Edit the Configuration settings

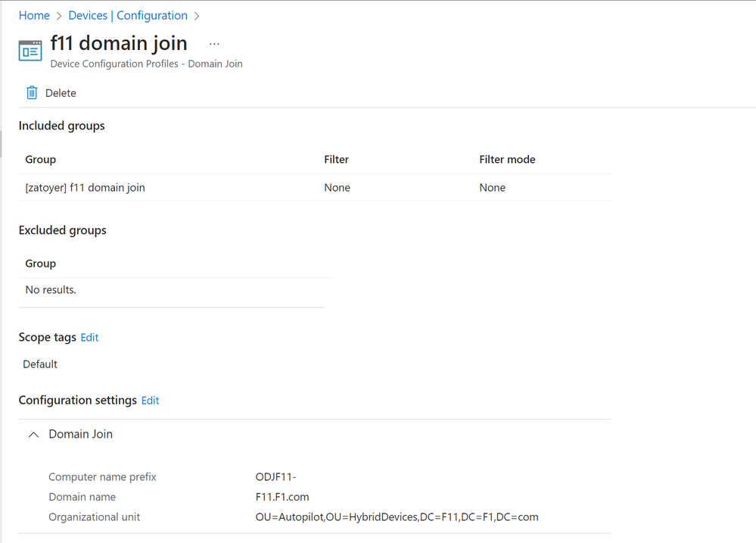(150, 401)
